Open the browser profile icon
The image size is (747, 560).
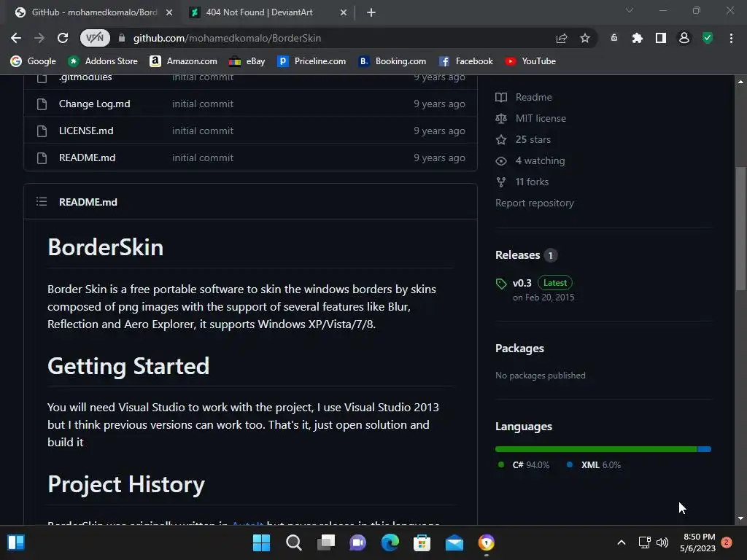(x=684, y=38)
